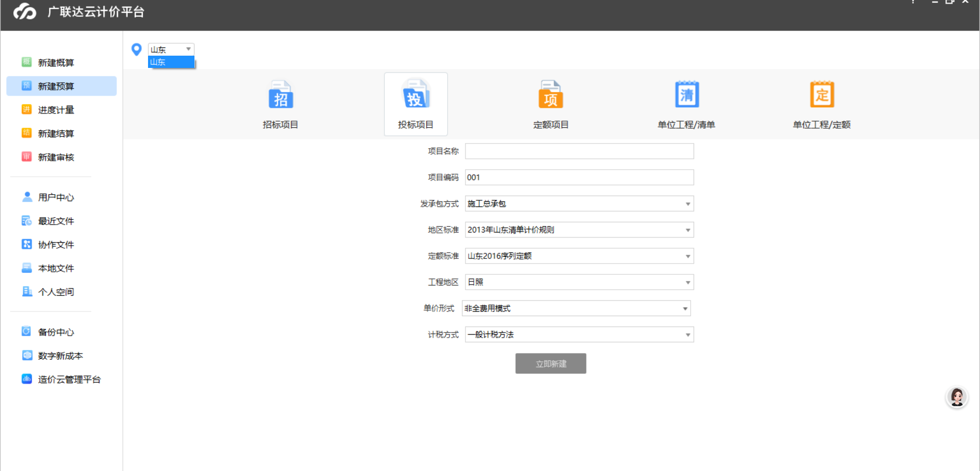Viewport: 980px width, 471px height.
Task: Click the 个人空间 icon
Action: tap(27, 291)
